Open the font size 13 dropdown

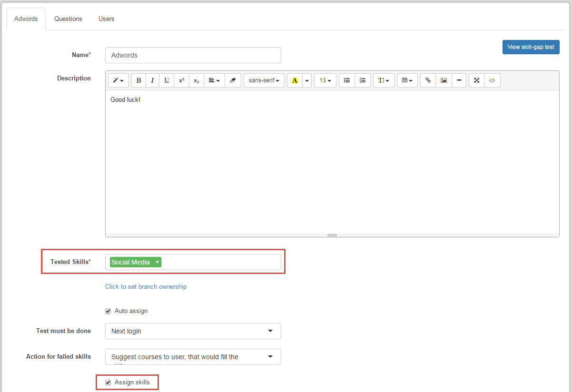(325, 80)
